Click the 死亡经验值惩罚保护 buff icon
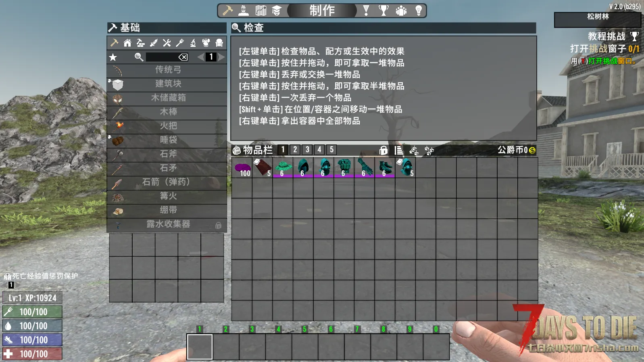The image size is (644, 362). click(x=7, y=276)
